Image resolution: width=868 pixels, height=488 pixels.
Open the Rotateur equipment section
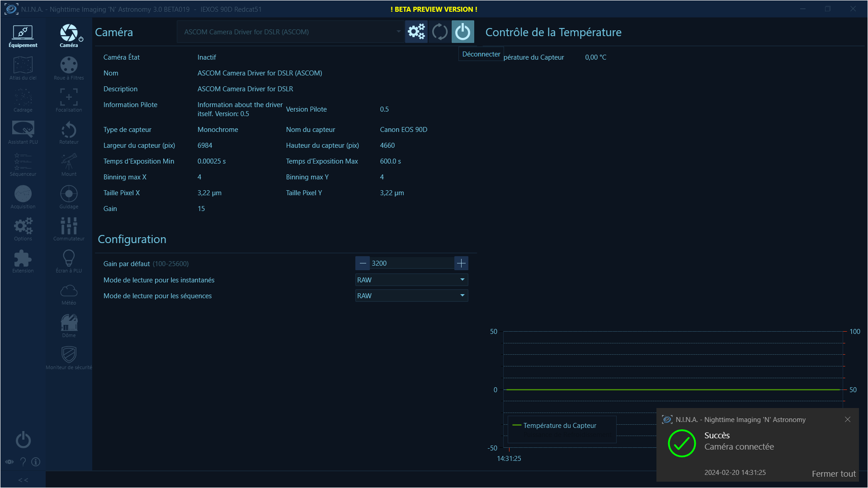click(x=69, y=133)
